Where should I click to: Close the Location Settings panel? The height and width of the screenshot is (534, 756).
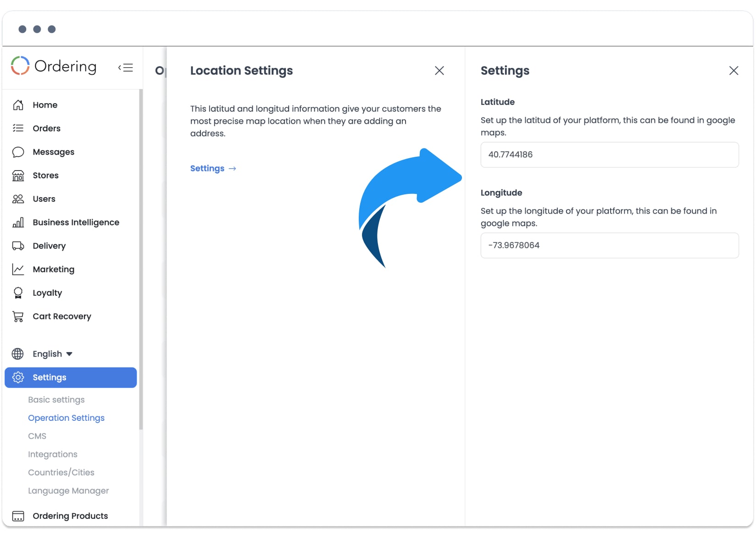439,71
